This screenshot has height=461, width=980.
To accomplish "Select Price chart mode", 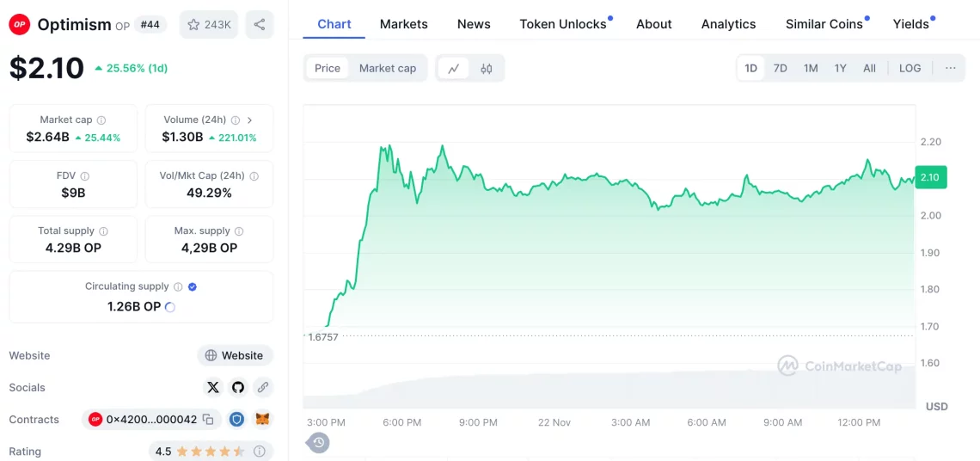I will click(328, 68).
